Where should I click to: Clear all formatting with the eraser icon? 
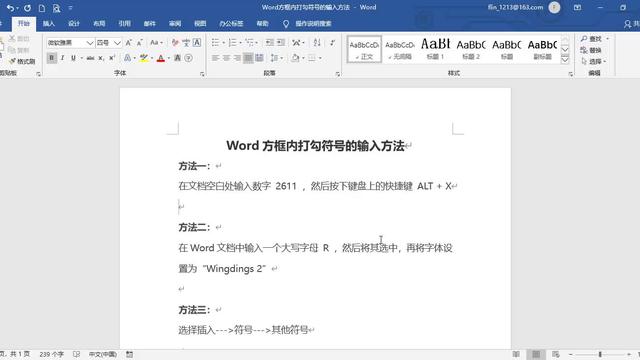point(175,42)
